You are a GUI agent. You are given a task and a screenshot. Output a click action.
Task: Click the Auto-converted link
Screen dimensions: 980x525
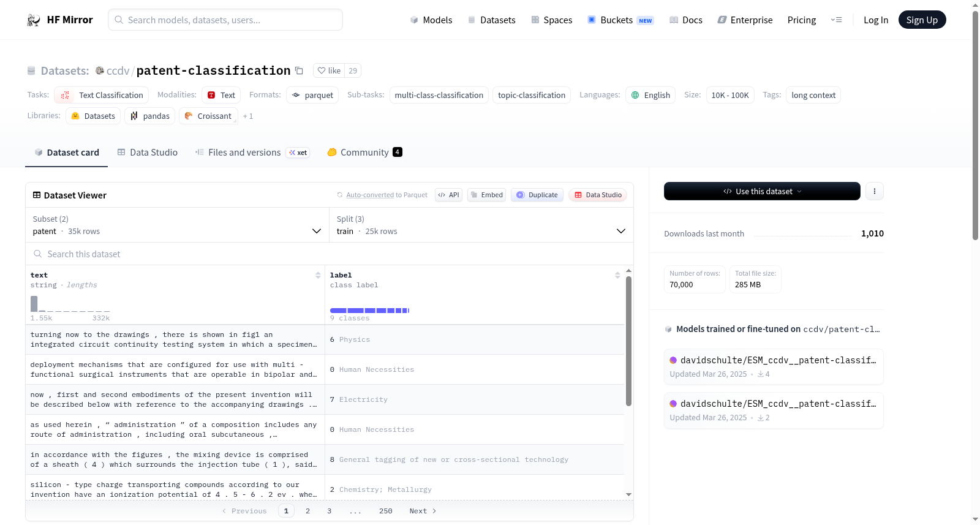(370, 195)
